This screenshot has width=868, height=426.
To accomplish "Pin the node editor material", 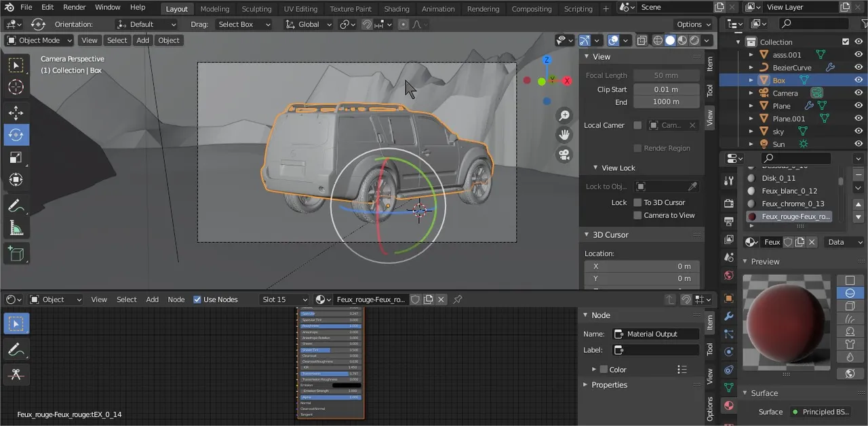I will click(x=458, y=299).
